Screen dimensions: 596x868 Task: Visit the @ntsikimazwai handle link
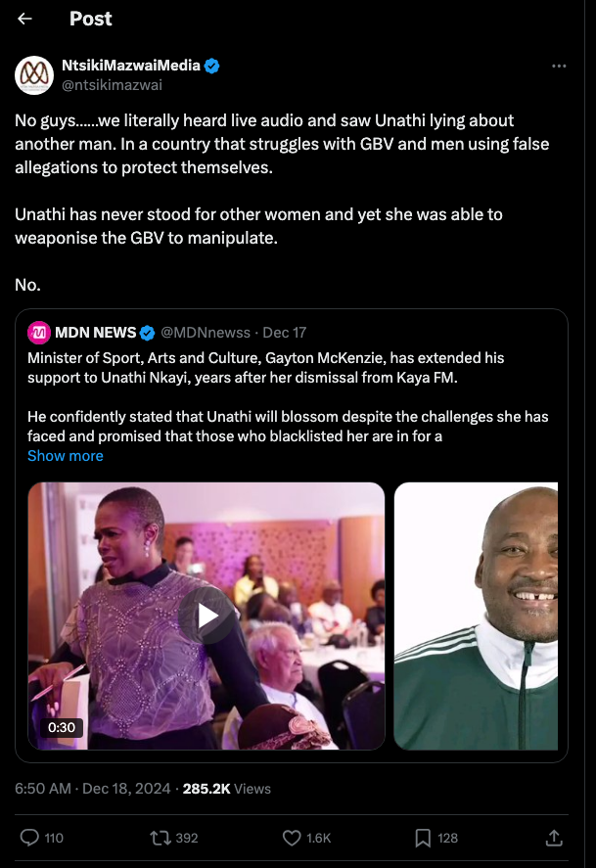tap(112, 85)
